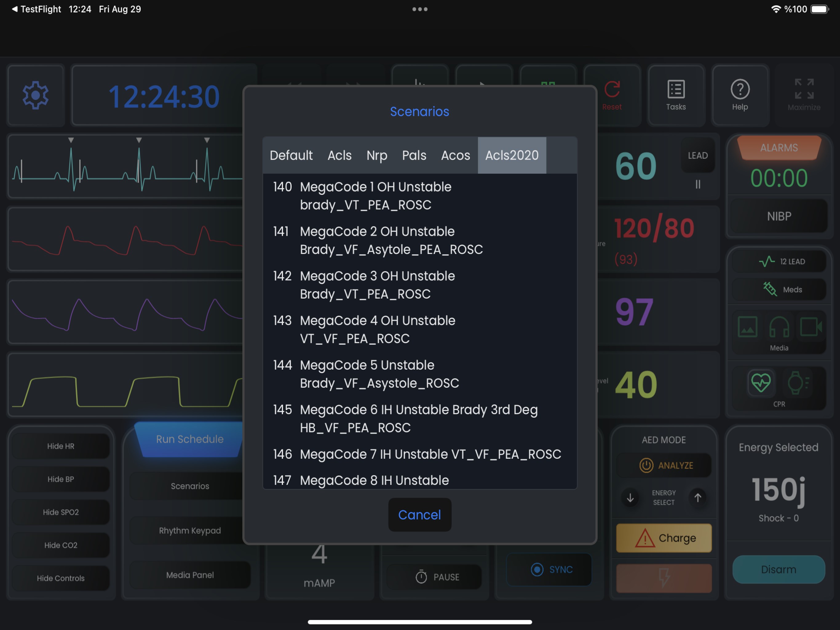Toggle the SYNC radio button
This screenshot has width=840, height=630.
point(549,569)
